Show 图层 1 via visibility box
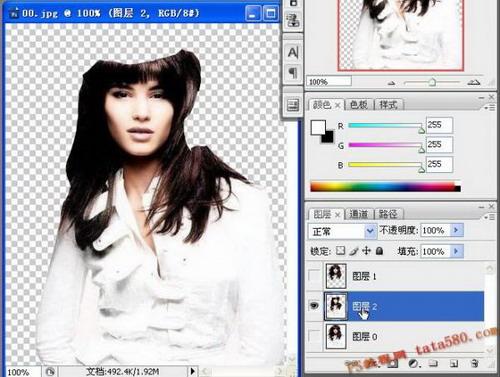This screenshot has height=377, width=500. click(314, 276)
